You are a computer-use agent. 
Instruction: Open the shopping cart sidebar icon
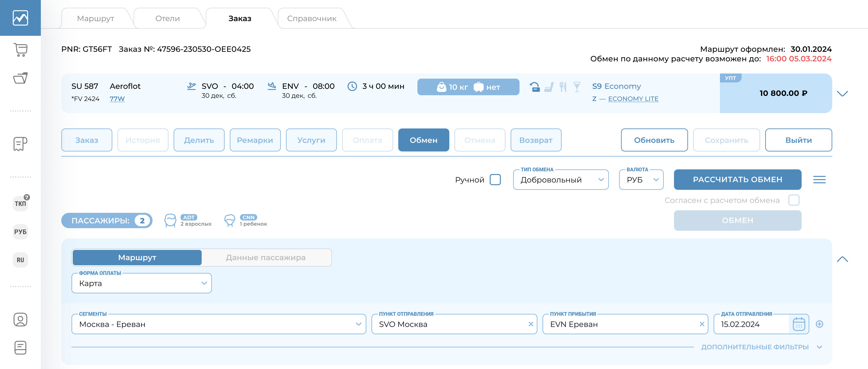20,50
